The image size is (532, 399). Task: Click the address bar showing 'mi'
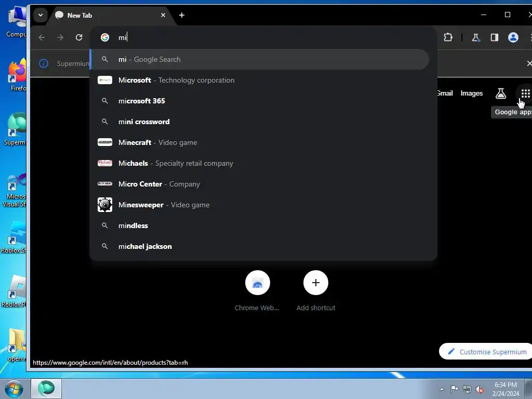pos(263,37)
